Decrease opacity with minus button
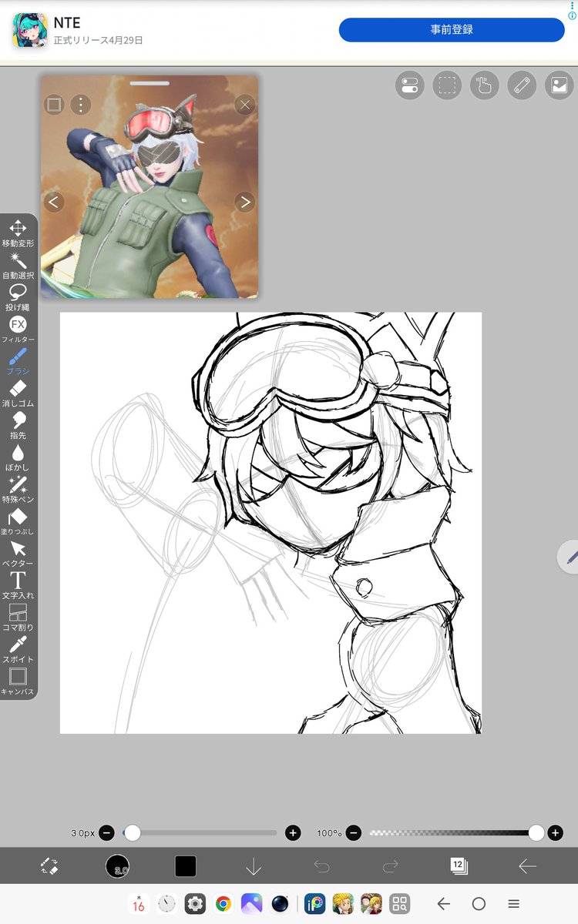 coord(353,832)
